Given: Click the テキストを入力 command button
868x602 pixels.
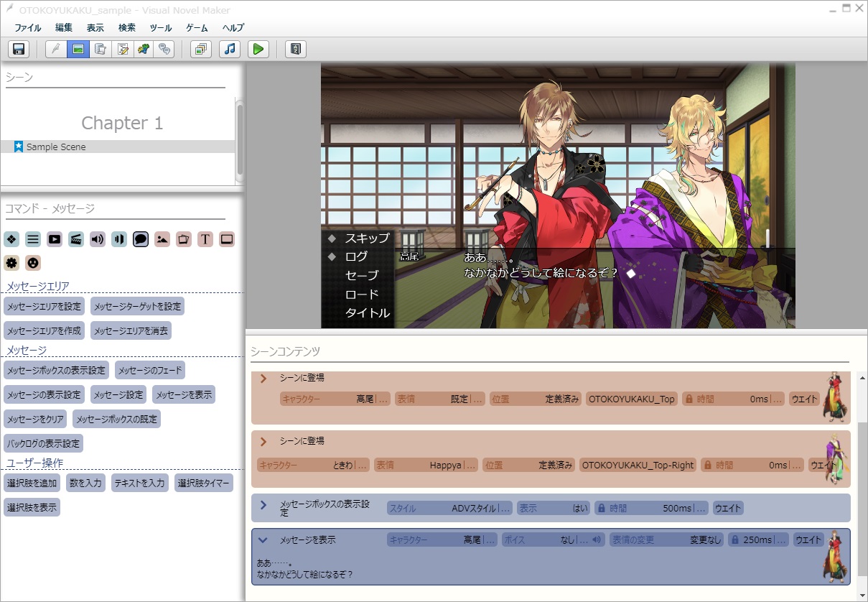Looking at the screenshot, I should tap(139, 483).
